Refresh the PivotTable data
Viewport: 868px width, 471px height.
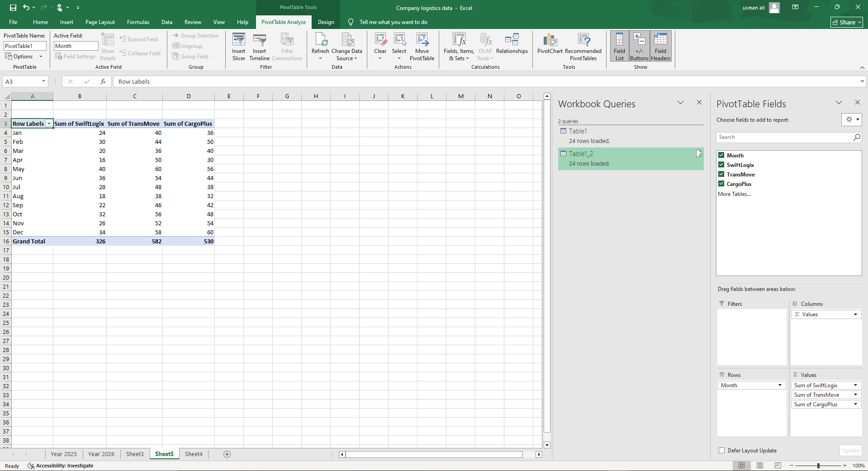[x=320, y=47]
